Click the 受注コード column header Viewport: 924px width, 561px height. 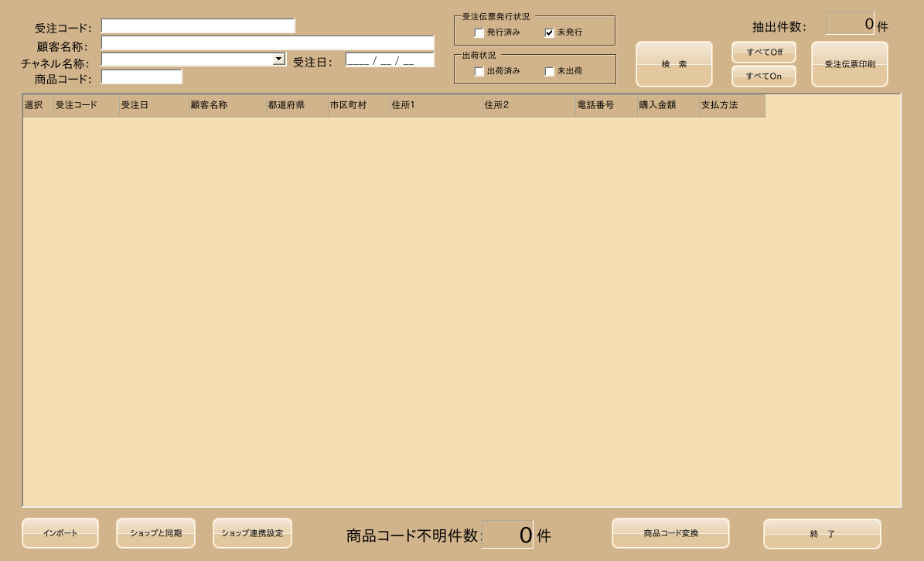(87, 105)
